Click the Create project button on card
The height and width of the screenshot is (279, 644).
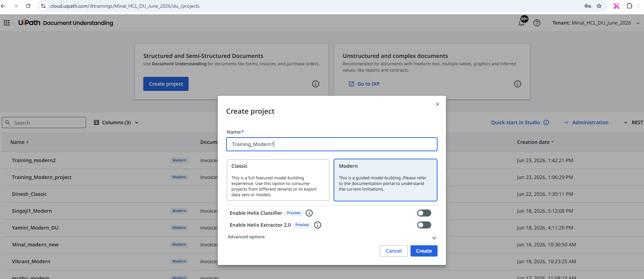coord(166,84)
